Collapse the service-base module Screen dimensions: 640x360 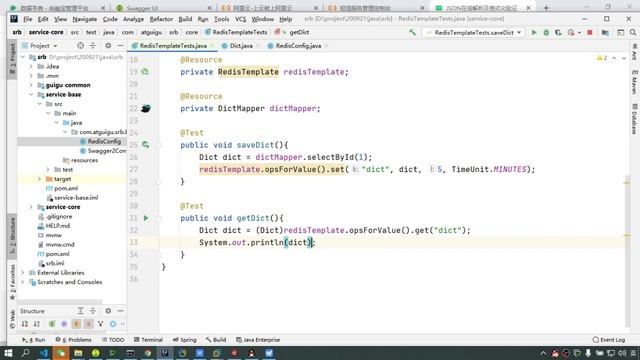click(x=31, y=94)
